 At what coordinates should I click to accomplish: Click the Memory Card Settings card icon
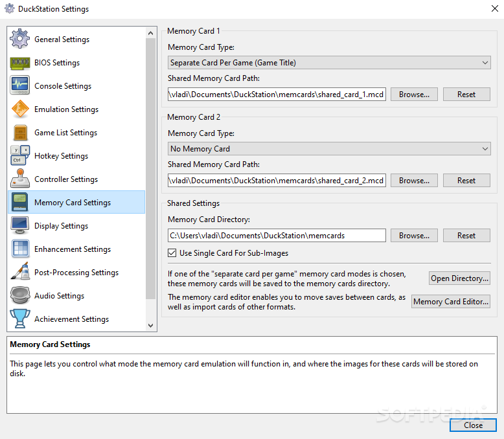pyautogui.click(x=20, y=202)
